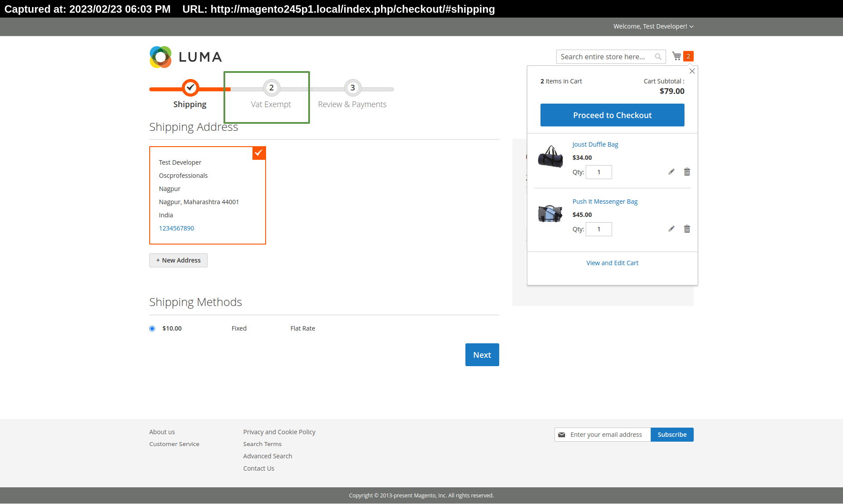This screenshot has width=843, height=504.
Task: Click the Next button
Action: pos(482,355)
